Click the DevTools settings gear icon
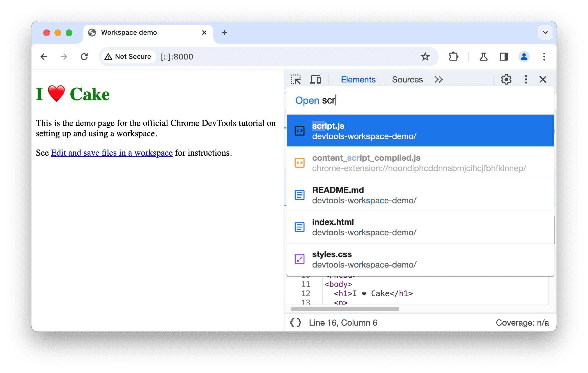Image resolution: width=588 pixels, height=373 pixels. point(506,79)
